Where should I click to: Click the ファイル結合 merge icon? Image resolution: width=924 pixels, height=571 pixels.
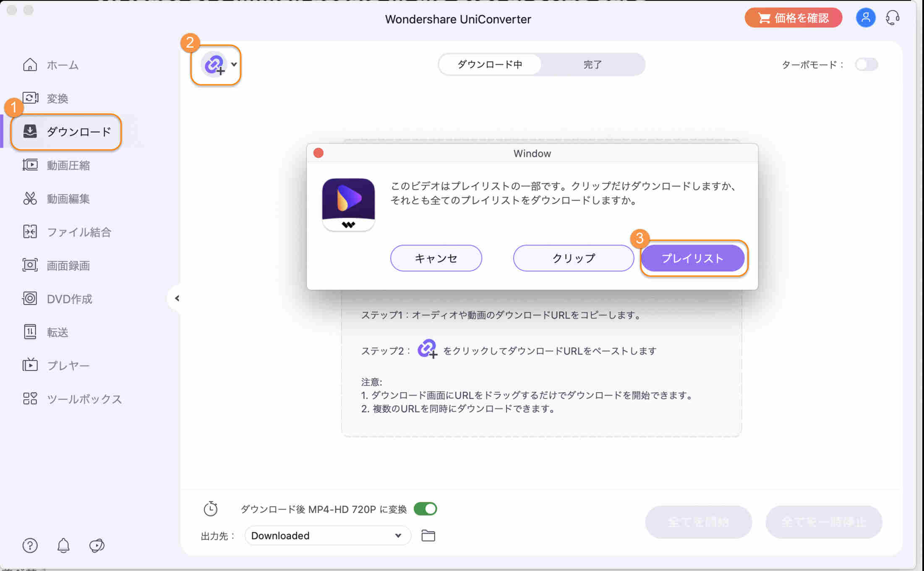(x=30, y=232)
